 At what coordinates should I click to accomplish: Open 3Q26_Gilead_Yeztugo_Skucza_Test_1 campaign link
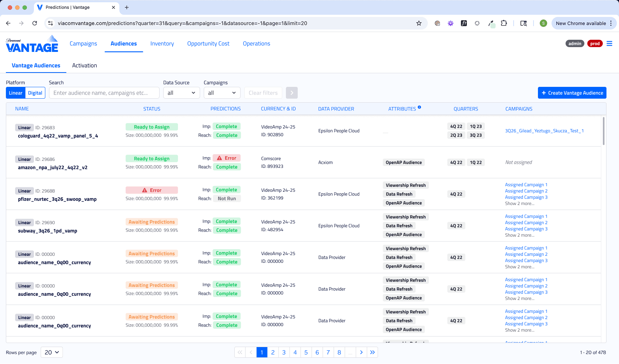click(544, 131)
